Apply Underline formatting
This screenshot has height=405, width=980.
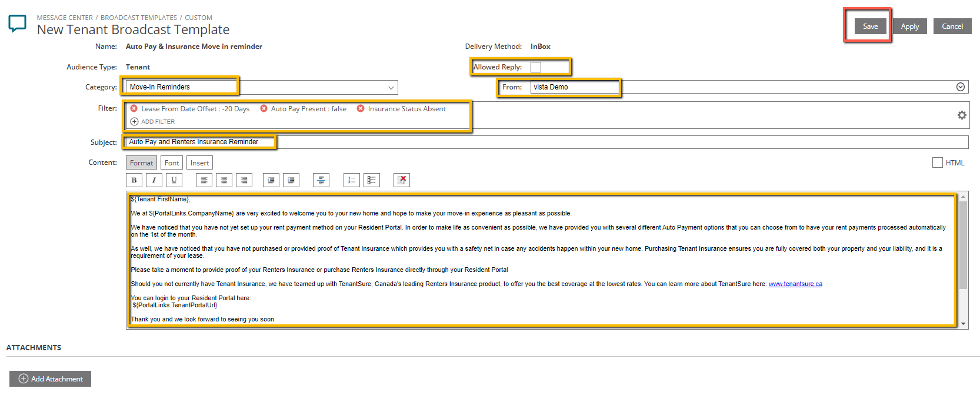[174, 180]
